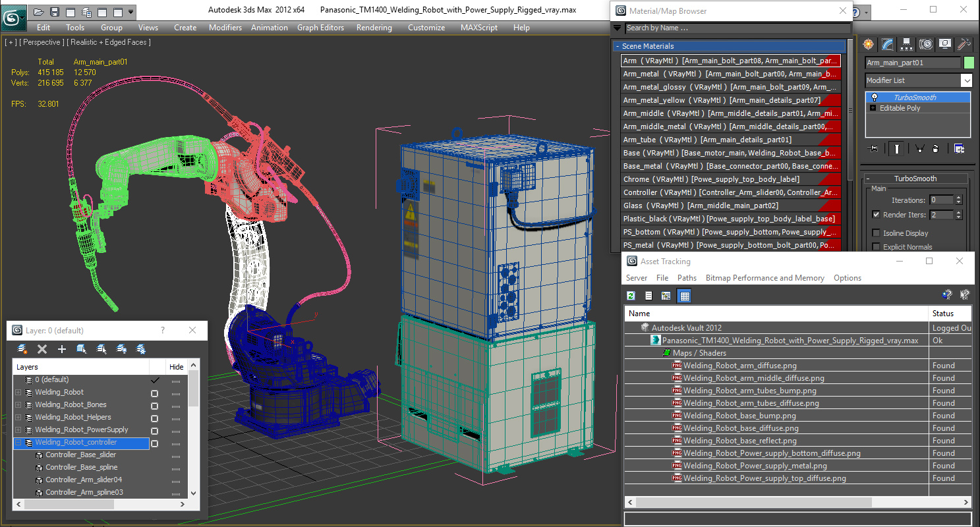Screen dimensions: 980x527
Task: Increase Iterations spinner value
Action: (958, 197)
